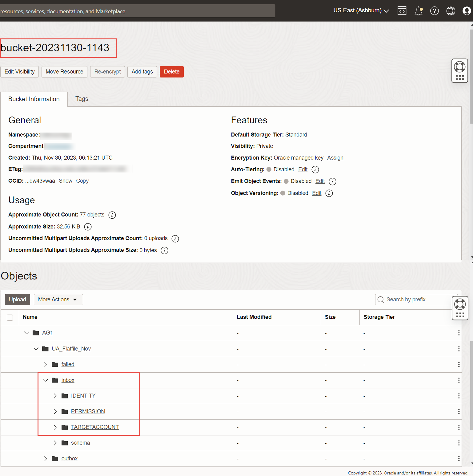Open actions menu for IDENTITY folder row
This screenshot has height=476, width=473.
[459, 396]
